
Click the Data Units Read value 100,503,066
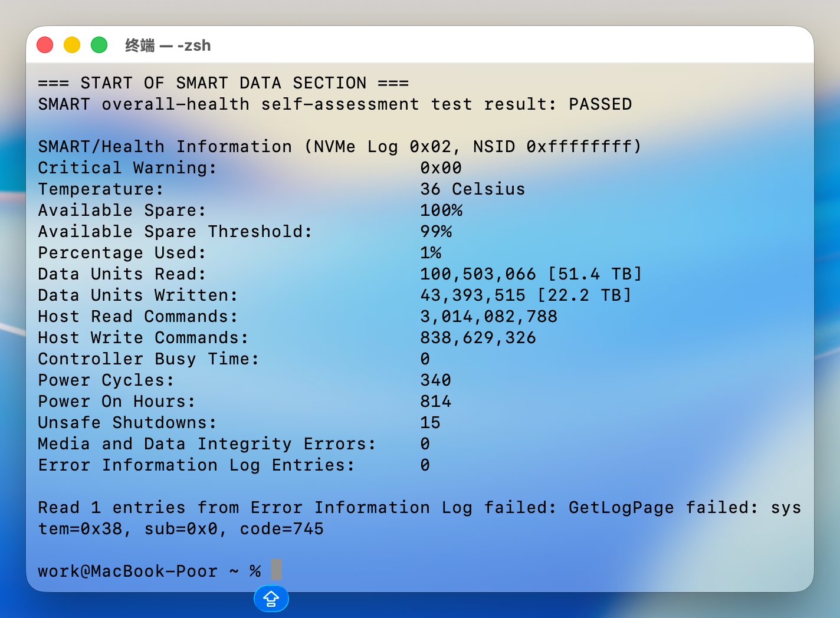(x=478, y=274)
